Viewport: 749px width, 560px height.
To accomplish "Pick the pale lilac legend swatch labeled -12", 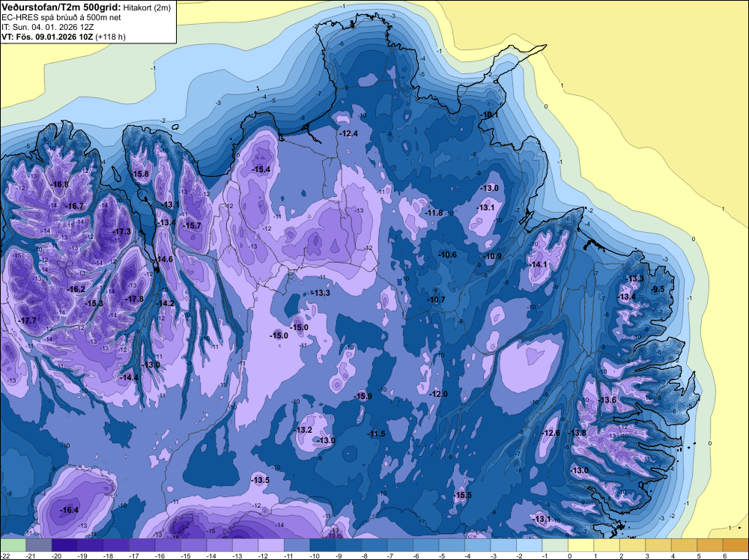I will [x=271, y=545].
